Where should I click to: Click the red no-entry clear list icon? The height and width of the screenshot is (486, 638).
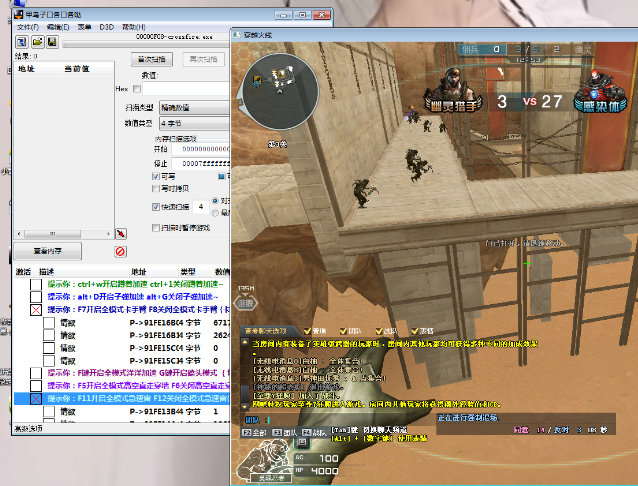[120, 251]
